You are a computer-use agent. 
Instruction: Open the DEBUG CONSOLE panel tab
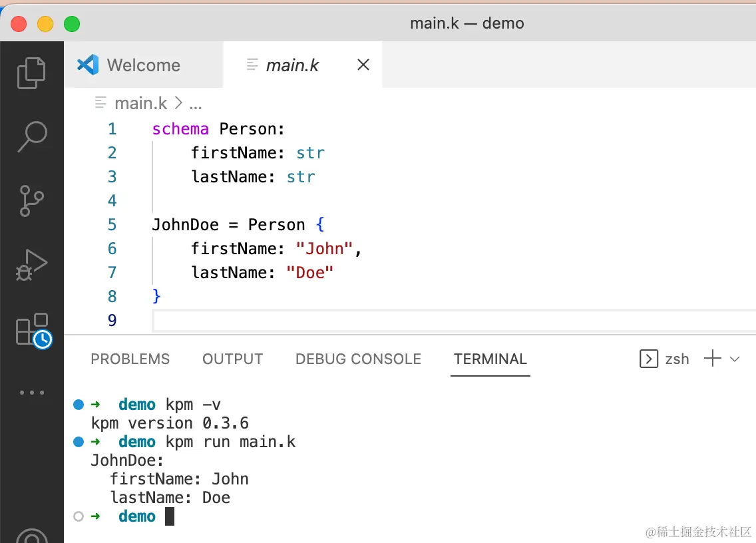tap(358, 359)
